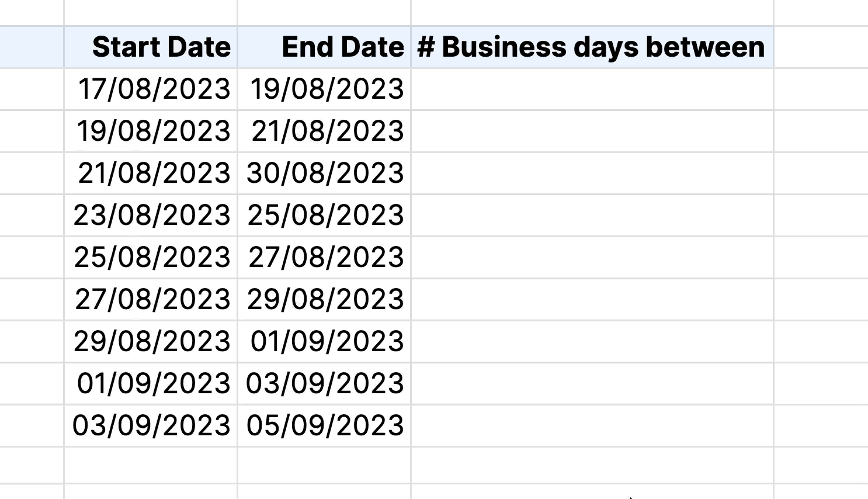
Task: Click the start date 21/08/2023 cell
Action: (x=151, y=174)
